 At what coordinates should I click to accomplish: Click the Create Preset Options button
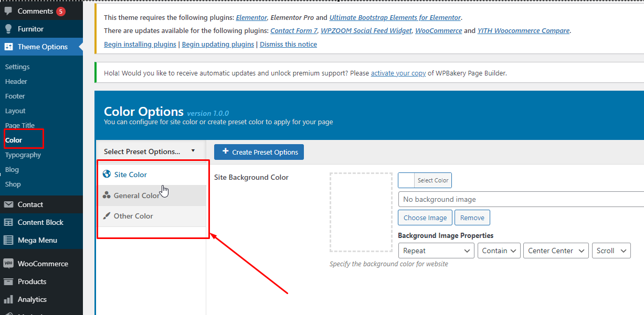[259, 152]
